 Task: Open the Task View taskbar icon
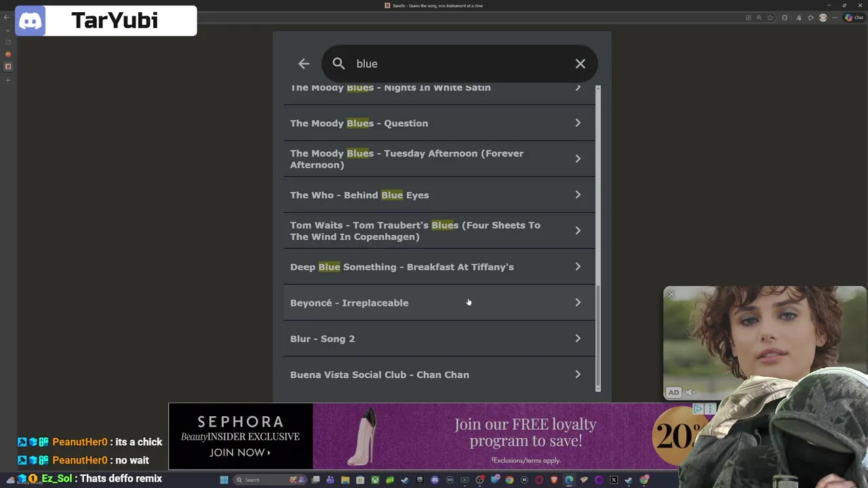pyautogui.click(x=315, y=480)
